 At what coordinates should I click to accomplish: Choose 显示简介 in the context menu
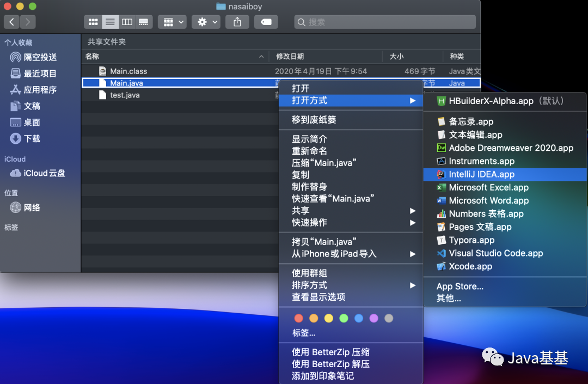pos(351,139)
